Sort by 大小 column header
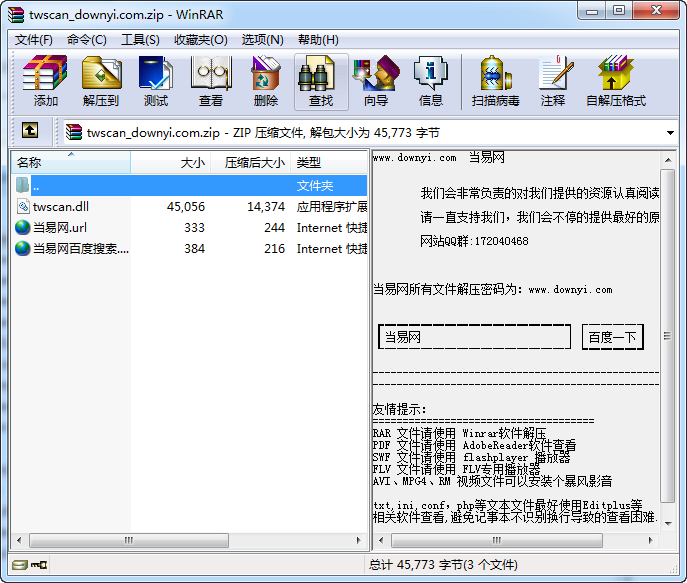The height and width of the screenshot is (583, 687). (170, 163)
